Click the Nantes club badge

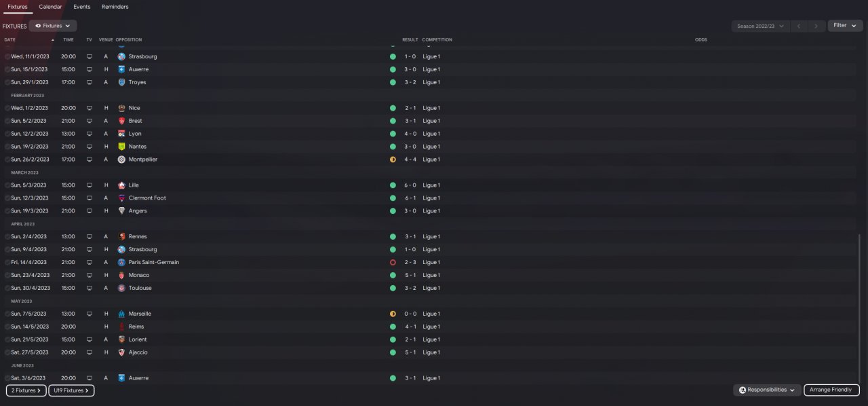[121, 147]
